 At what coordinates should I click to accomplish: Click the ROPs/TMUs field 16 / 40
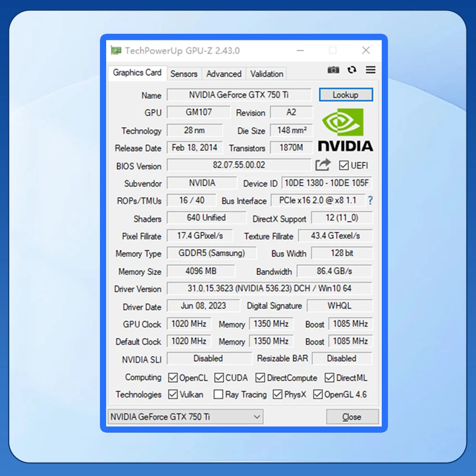point(191,200)
